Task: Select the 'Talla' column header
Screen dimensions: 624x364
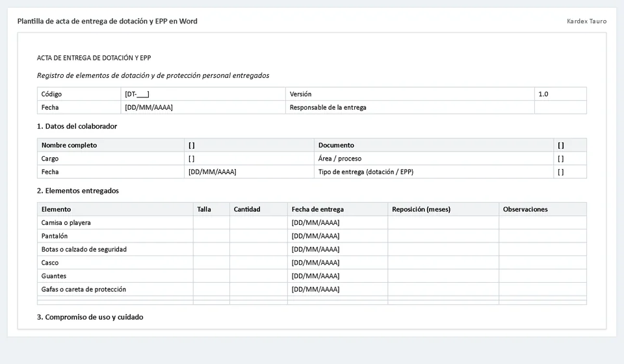Action: coord(211,209)
